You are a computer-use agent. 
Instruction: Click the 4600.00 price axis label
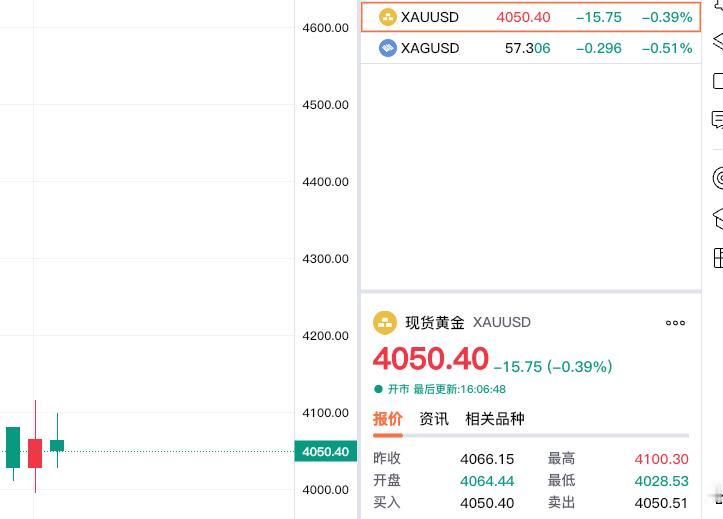pyautogui.click(x=326, y=28)
